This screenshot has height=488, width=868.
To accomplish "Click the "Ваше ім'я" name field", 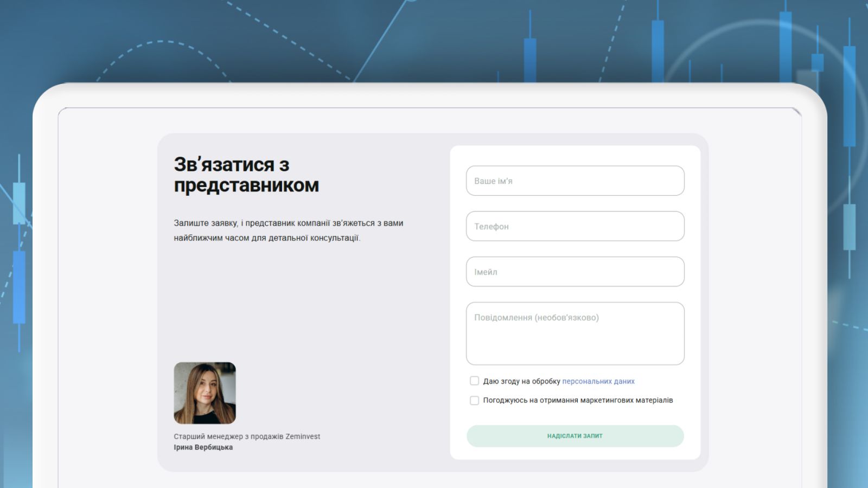I will coord(575,181).
